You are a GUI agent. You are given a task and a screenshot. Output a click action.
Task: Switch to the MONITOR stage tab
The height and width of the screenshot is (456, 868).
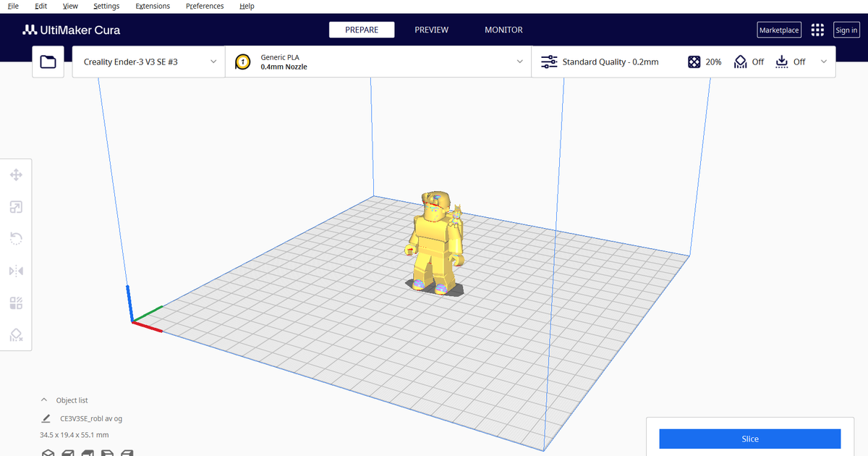pos(503,30)
